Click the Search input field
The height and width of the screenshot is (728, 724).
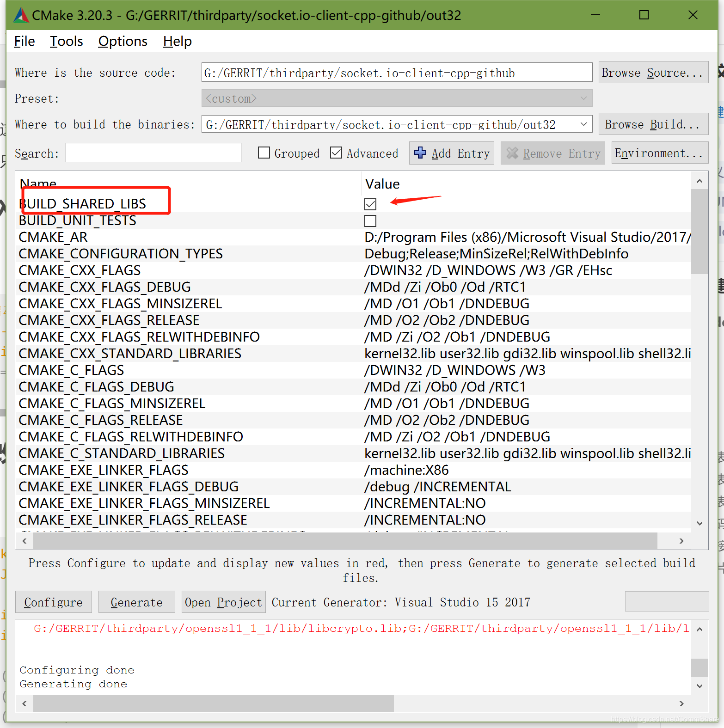153,153
